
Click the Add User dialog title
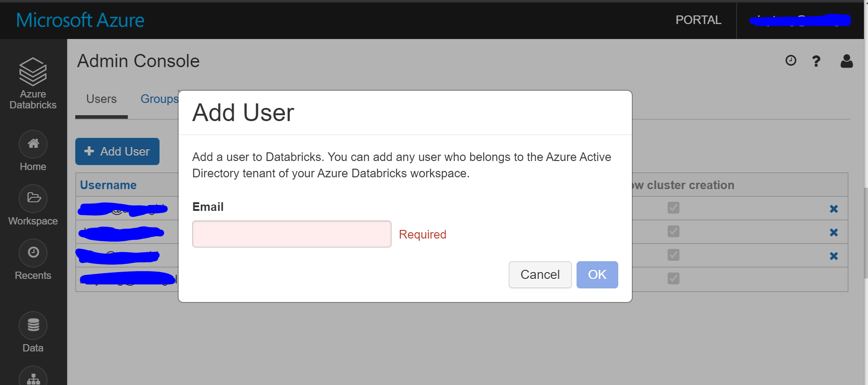(x=243, y=112)
